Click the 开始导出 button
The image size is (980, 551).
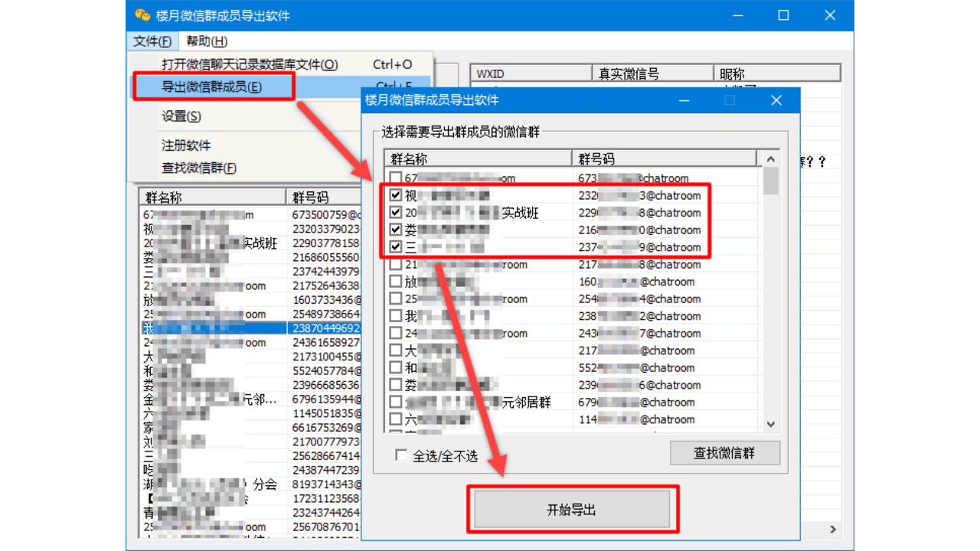(x=573, y=508)
